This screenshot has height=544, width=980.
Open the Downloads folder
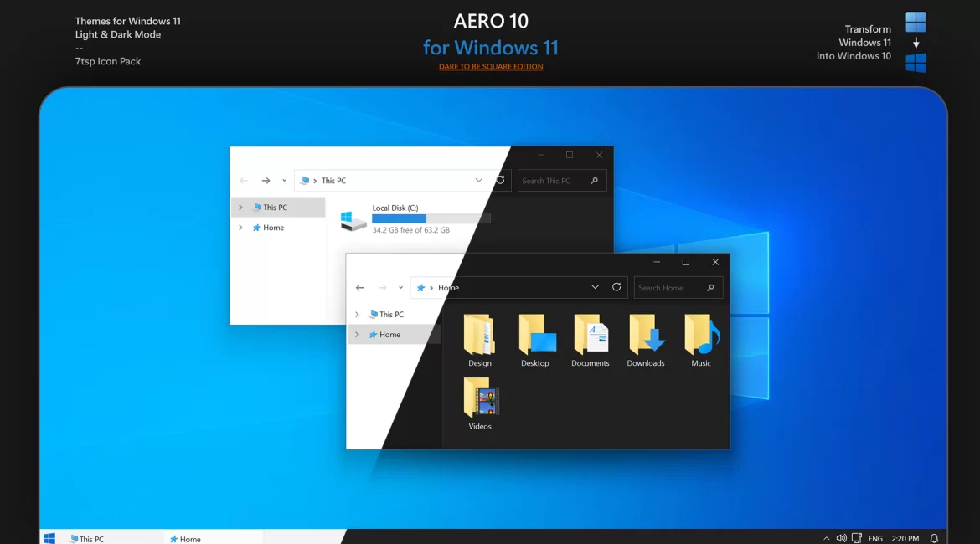[x=646, y=336]
